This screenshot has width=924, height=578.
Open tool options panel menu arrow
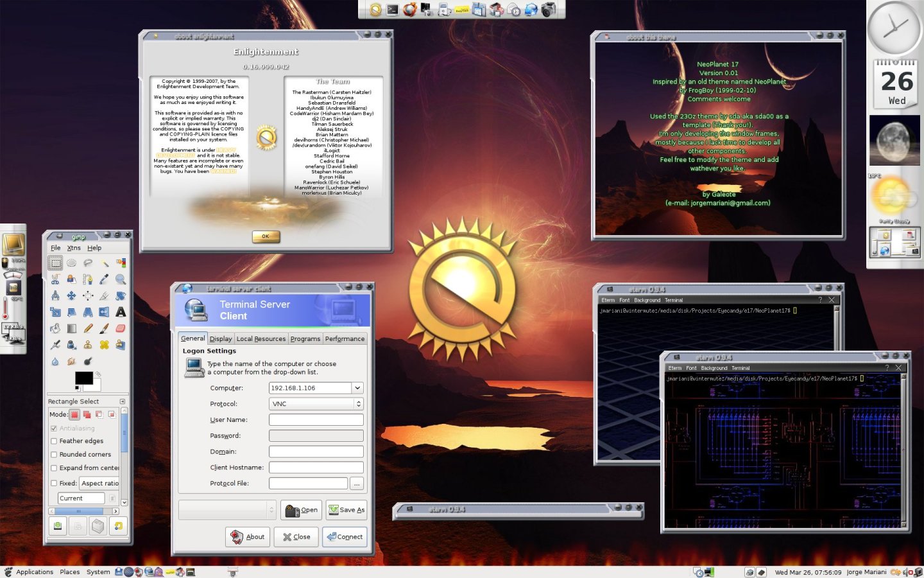123,401
